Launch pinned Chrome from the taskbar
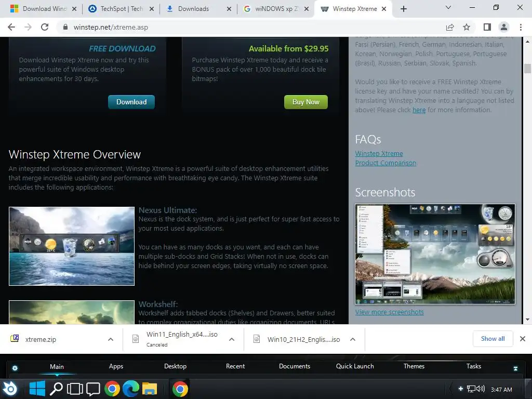 pyautogui.click(x=112, y=389)
